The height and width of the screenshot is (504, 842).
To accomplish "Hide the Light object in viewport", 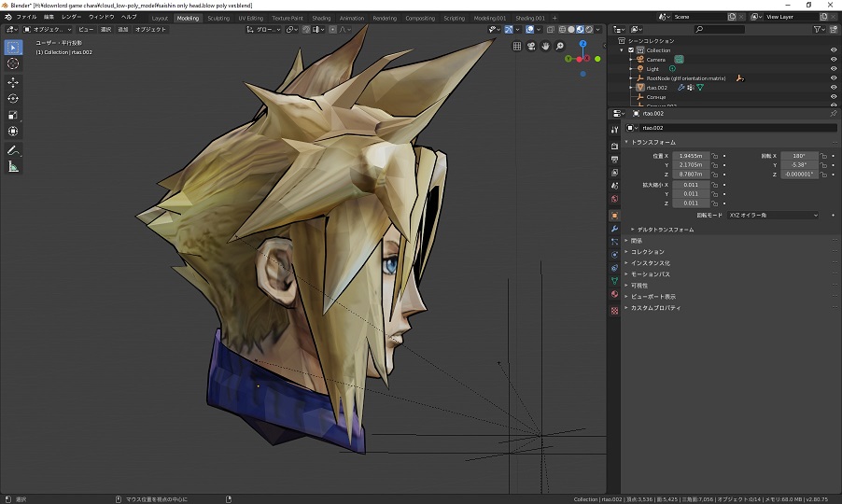I will (x=834, y=69).
